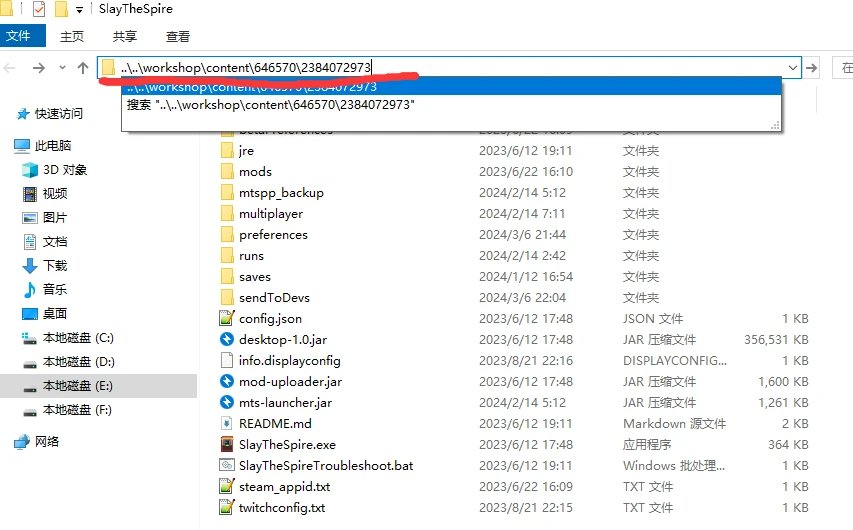
Task: Open the 文档 library folder
Action: pos(45,242)
